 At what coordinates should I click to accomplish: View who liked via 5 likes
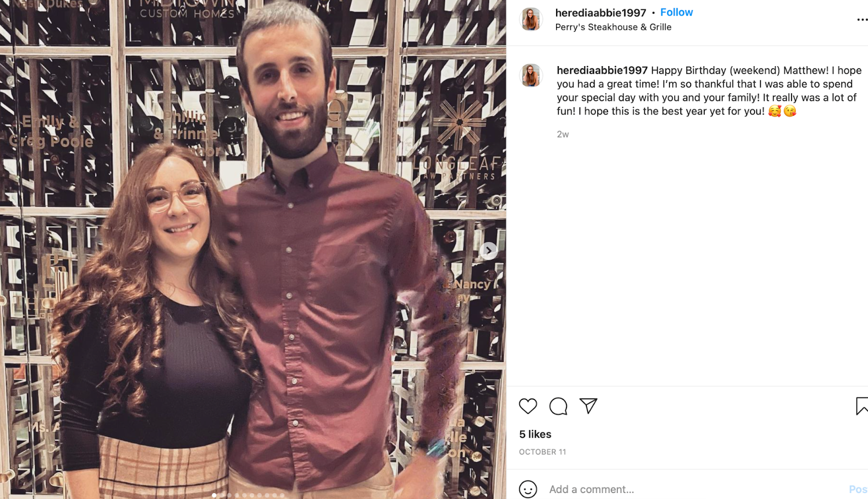(x=535, y=434)
